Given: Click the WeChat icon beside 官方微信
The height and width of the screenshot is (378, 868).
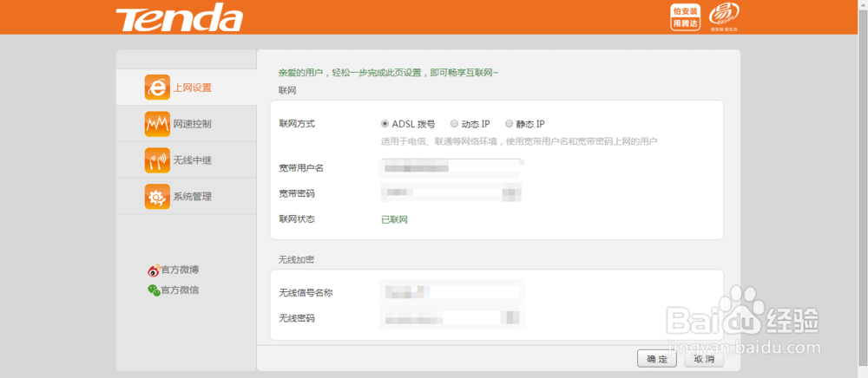Looking at the screenshot, I should (x=154, y=290).
